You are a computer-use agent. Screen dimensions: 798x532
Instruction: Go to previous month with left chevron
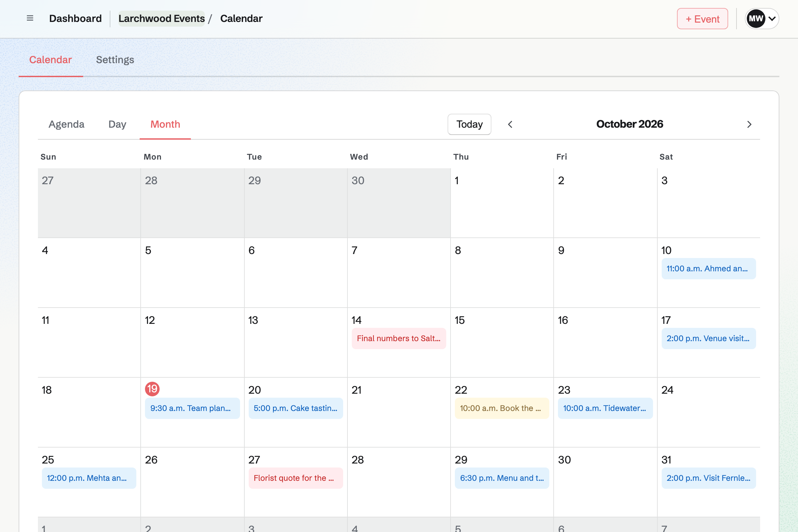[510, 124]
